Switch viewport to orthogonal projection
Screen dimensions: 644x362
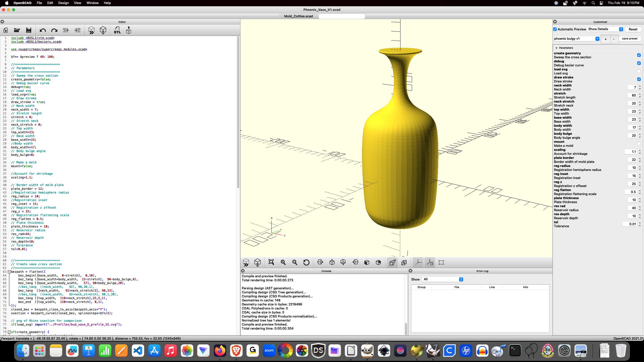(404, 262)
